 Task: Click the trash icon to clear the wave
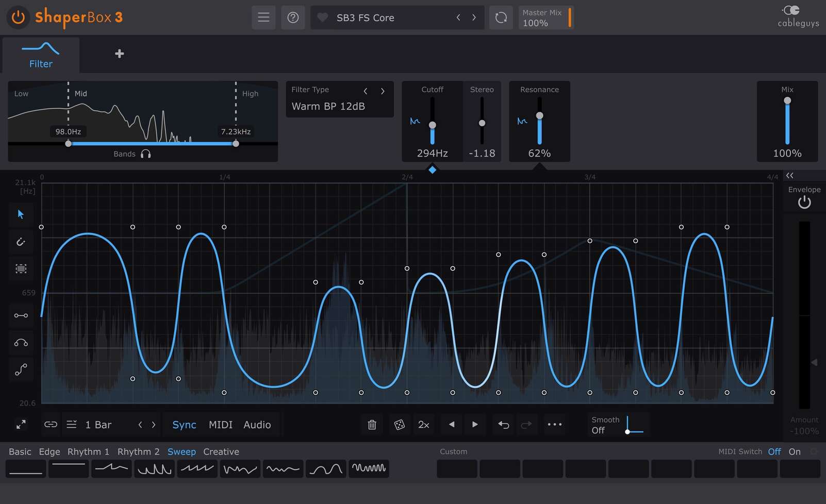click(x=372, y=425)
